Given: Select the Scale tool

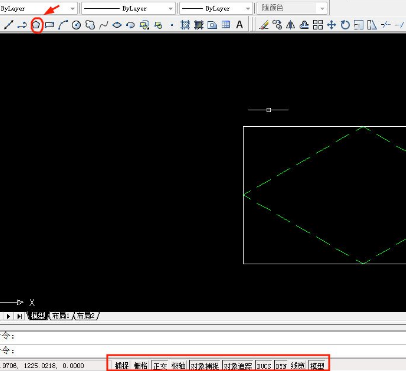Looking at the screenshot, I should pos(359,25).
